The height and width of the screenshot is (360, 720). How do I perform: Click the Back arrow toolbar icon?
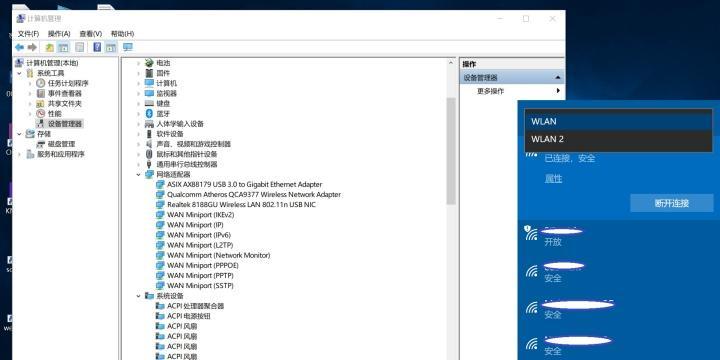click(x=19, y=47)
